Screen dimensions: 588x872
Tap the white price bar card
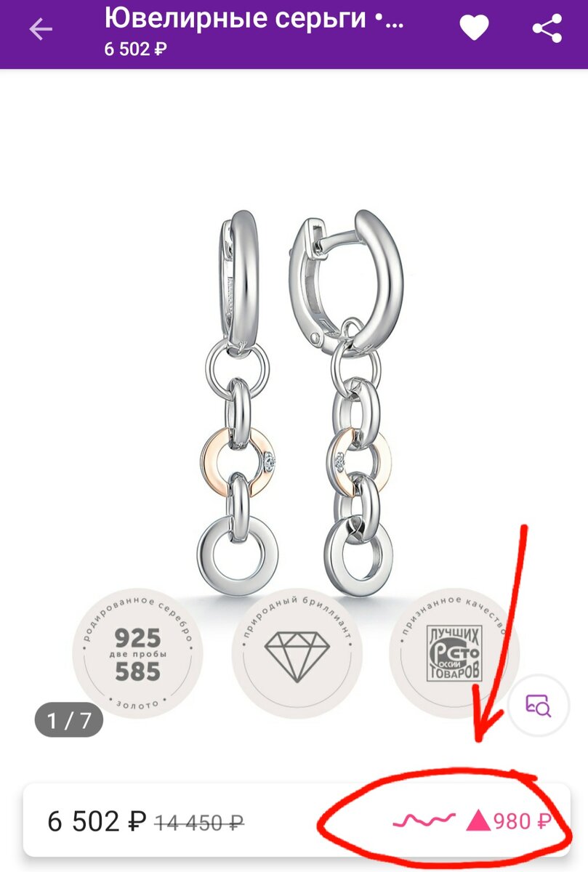297,820
